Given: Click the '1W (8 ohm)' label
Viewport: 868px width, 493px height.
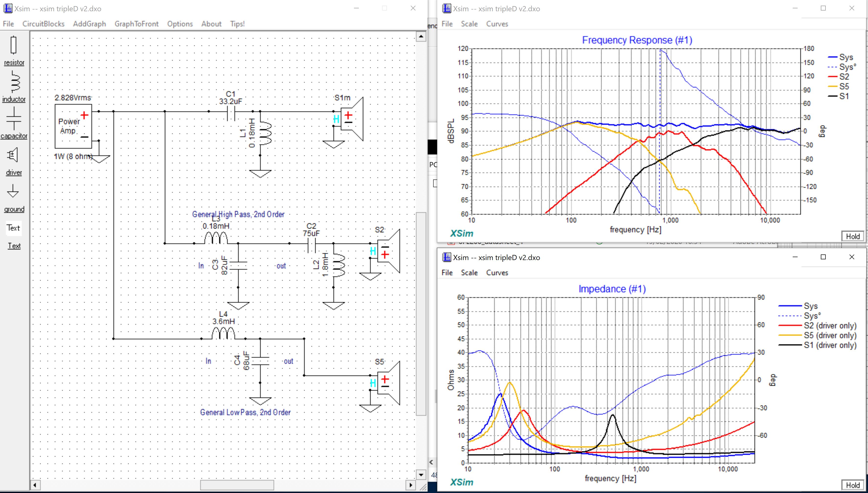Looking at the screenshot, I should click(x=74, y=156).
